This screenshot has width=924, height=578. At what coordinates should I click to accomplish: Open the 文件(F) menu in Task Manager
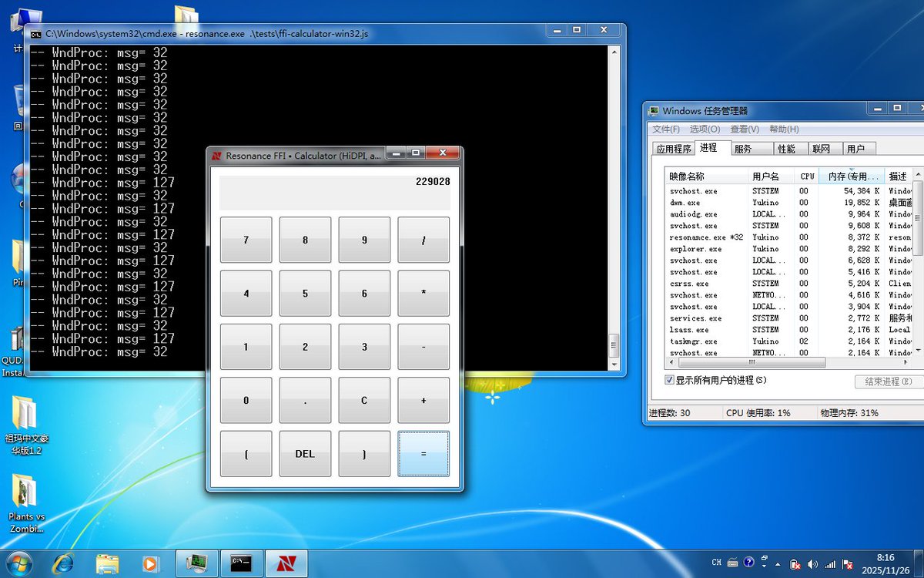click(666, 129)
